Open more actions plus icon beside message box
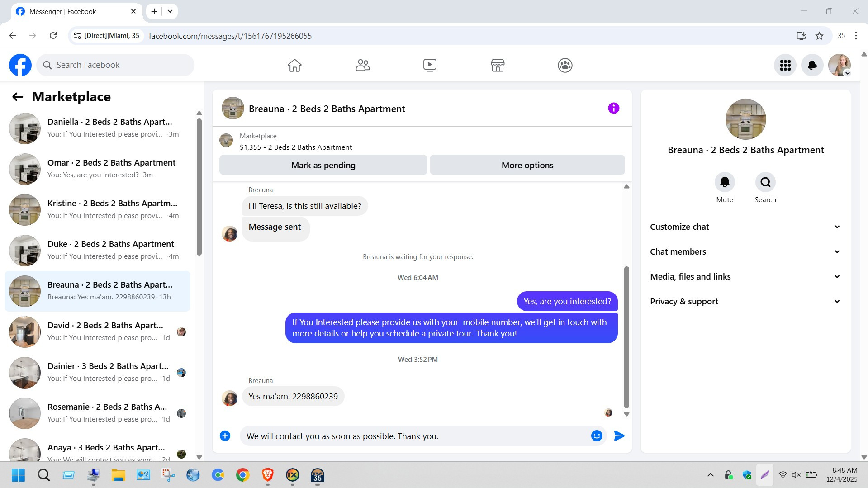This screenshot has width=868, height=488. point(225,436)
